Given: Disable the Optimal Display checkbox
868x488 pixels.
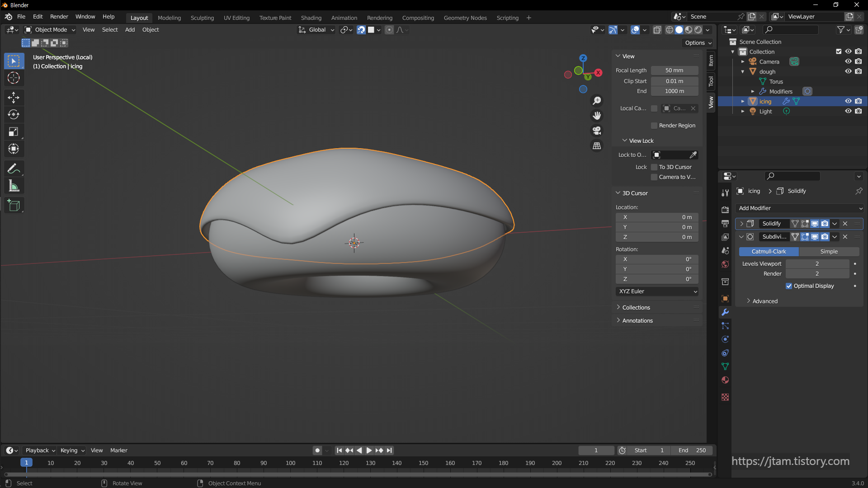Looking at the screenshot, I should coord(789,286).
